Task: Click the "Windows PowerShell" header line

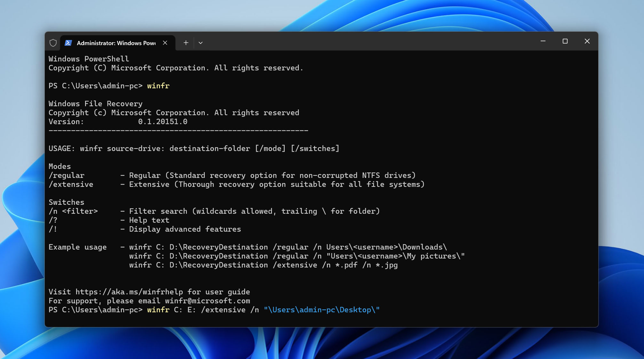Action: pyautogui.click(x=89, y=59)
